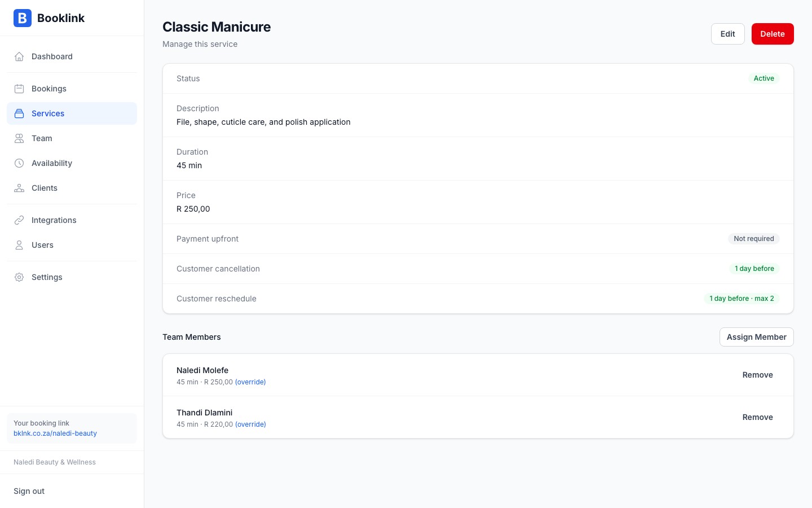
Task: Click the Integrations link icon
Action: [x=19, y=220]
